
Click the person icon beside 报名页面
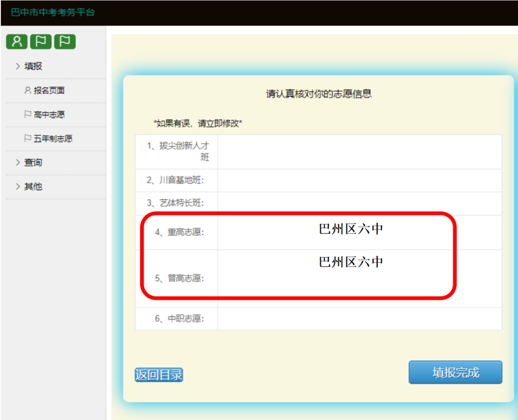(28, 90)
